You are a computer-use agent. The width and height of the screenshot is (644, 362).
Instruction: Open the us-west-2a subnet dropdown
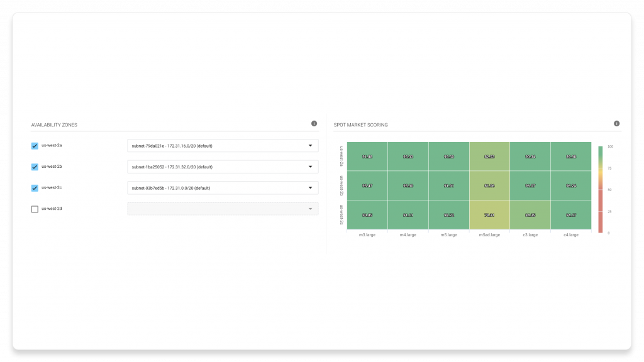click(x=223, y=146)
